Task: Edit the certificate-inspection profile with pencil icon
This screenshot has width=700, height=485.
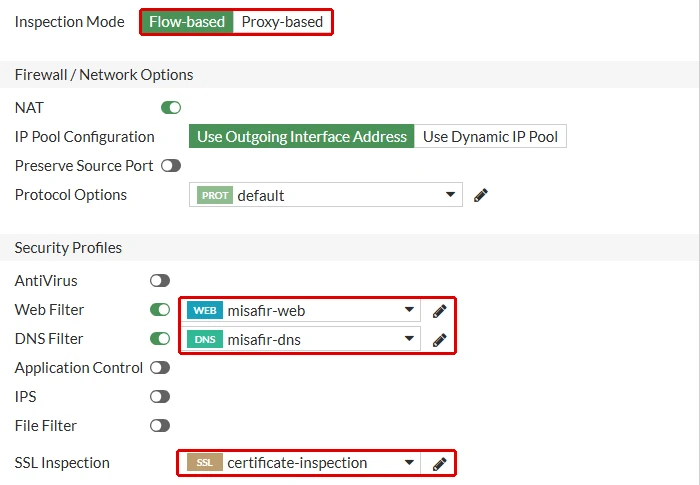Action: point(439,463)
